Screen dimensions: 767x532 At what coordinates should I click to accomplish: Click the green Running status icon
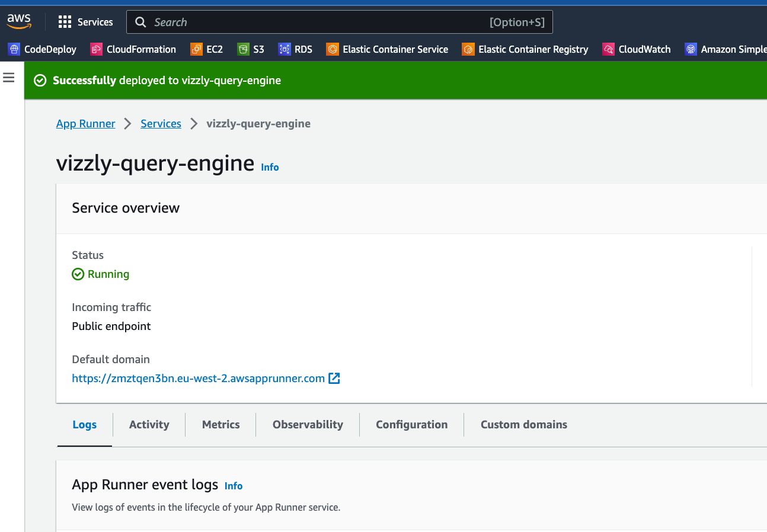(78, 274)
